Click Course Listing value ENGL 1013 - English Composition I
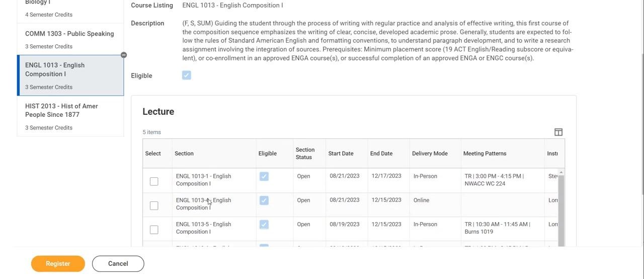 [232, 6]
